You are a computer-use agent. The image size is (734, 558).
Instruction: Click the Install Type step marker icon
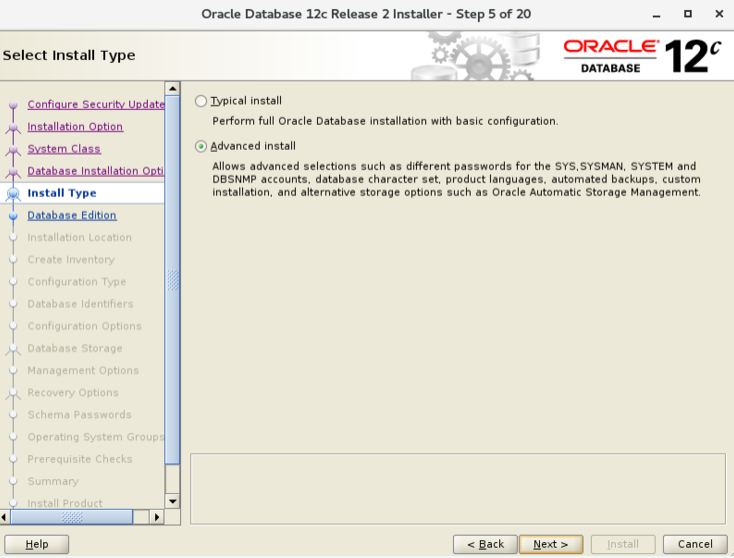point(13,194)
